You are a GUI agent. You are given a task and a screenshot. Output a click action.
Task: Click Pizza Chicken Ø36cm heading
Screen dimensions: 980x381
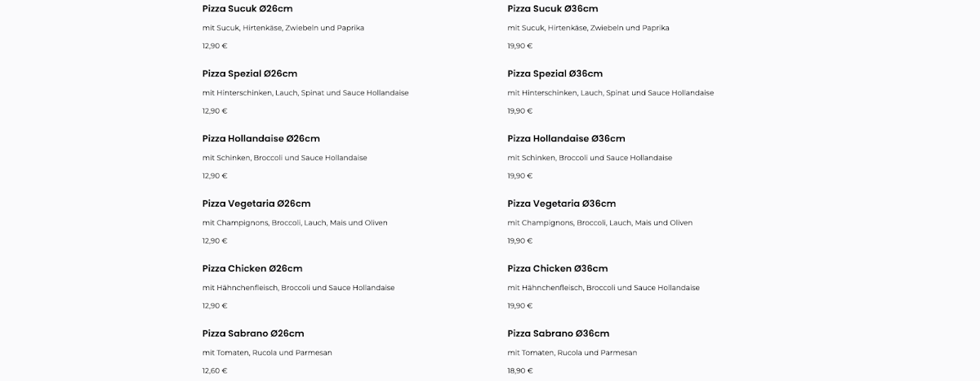point(558,269)
